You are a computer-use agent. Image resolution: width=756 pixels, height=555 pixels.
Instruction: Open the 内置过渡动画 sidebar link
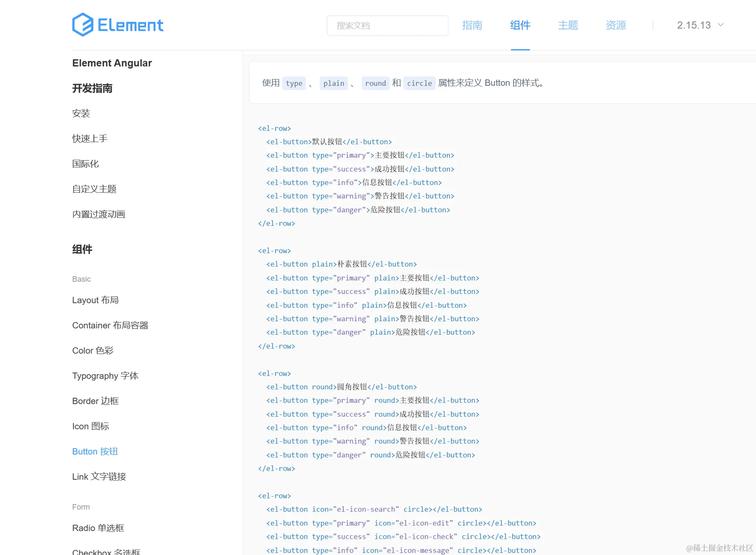click(99, 214)
